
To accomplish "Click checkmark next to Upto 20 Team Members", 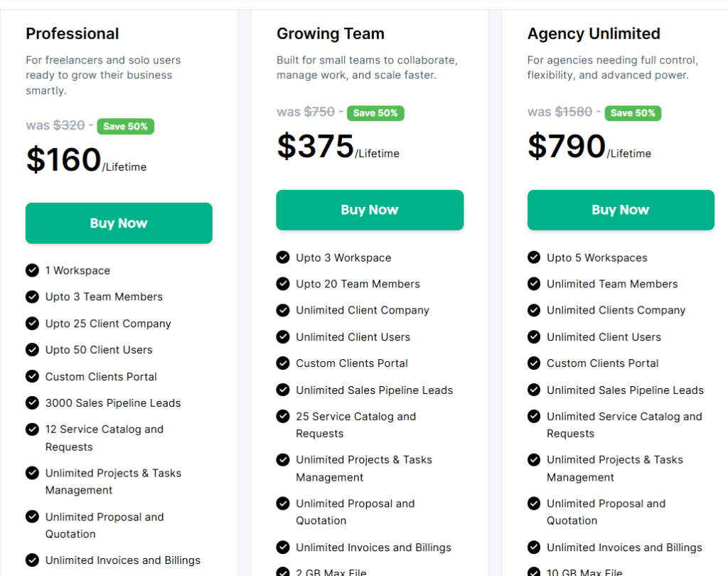I will pos(283,284).
